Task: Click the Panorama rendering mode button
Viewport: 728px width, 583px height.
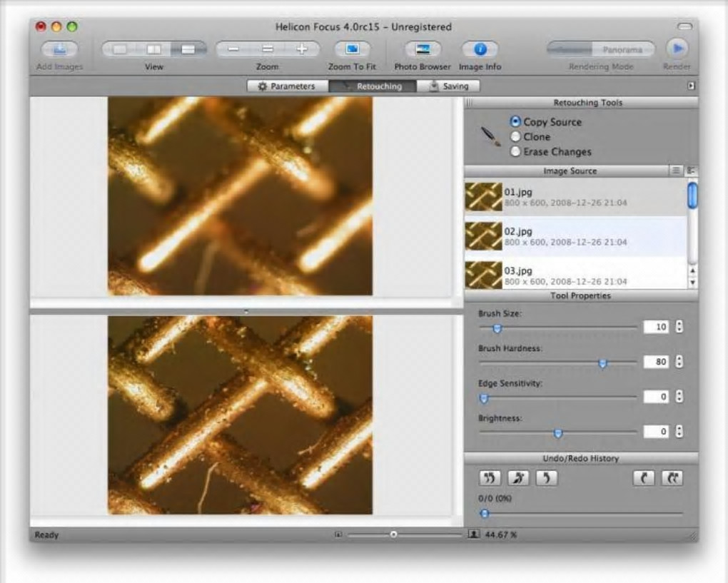Action: point(622,50)
